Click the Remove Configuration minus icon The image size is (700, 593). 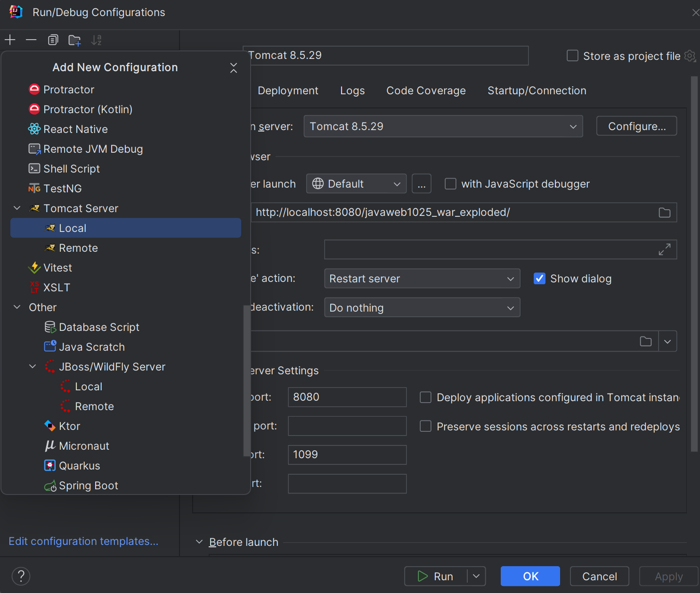click(x=31, y=40)
